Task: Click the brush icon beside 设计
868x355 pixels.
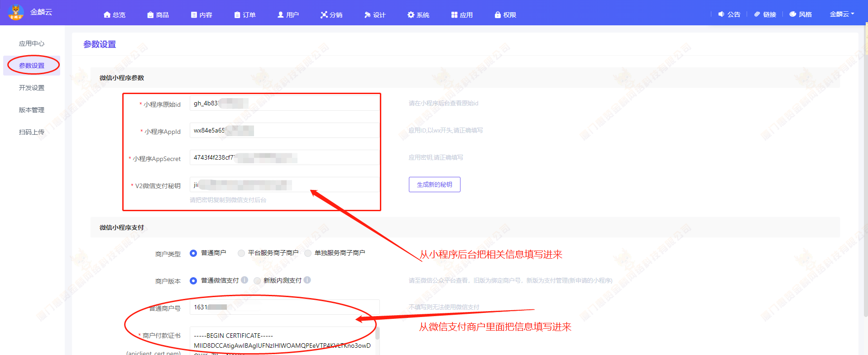Action: click(368, 15)
